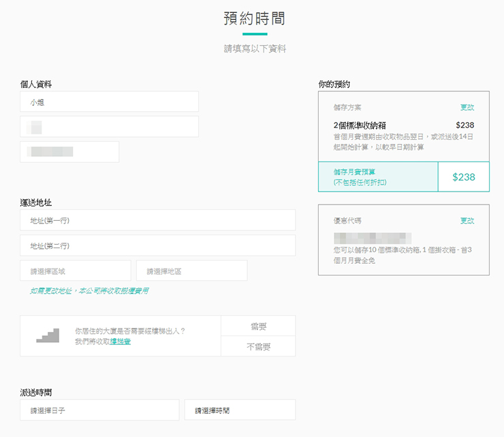Screen dimensions: 504x437
Task: Click the staircase icon
Action: click(47, 335)
